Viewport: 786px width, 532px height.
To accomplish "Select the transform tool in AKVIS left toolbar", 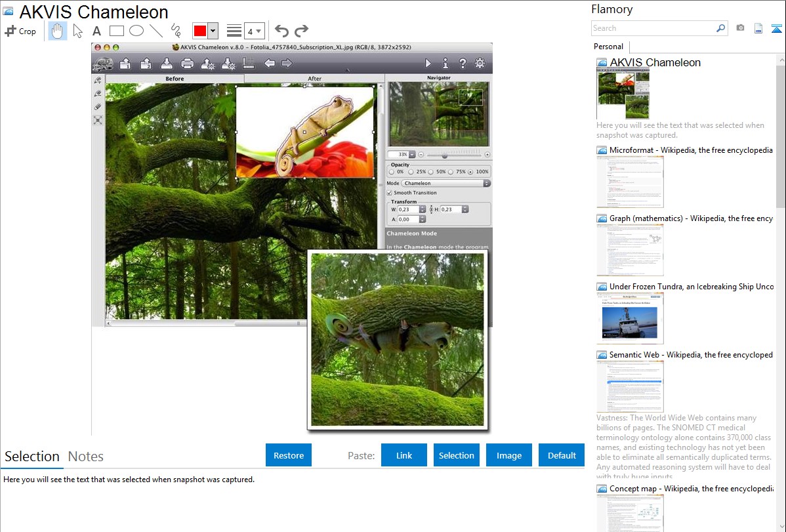I will click(98, 120).
